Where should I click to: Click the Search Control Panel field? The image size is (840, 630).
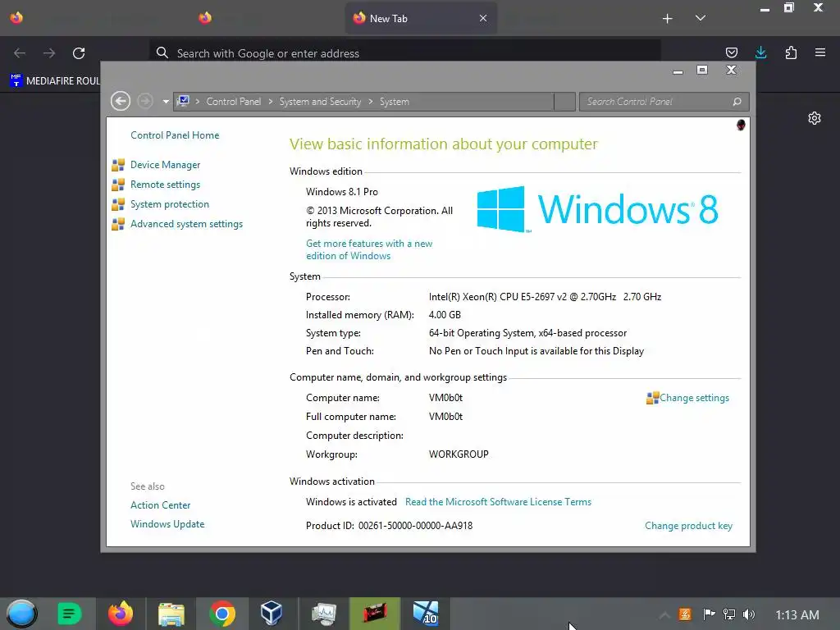(664, 101)
